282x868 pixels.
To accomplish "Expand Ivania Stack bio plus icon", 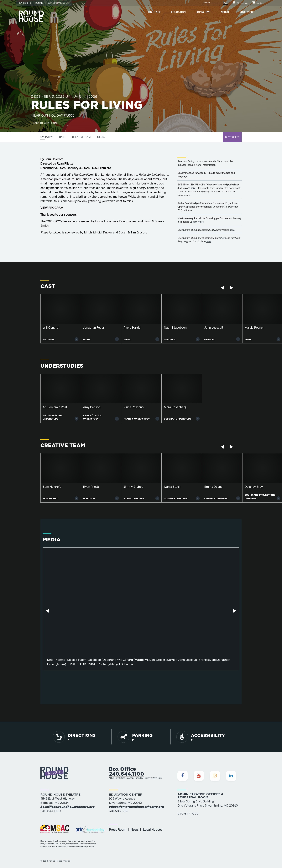I will 198,498.
